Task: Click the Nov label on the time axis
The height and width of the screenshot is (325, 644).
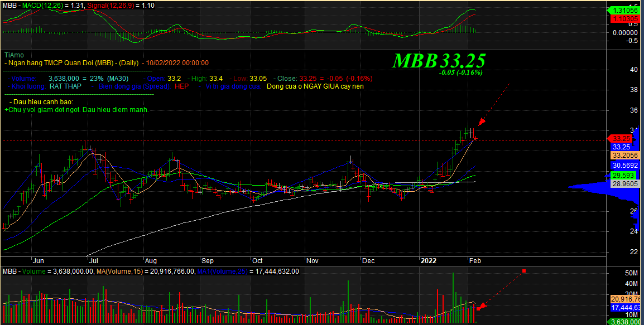Action: (313, 260)
